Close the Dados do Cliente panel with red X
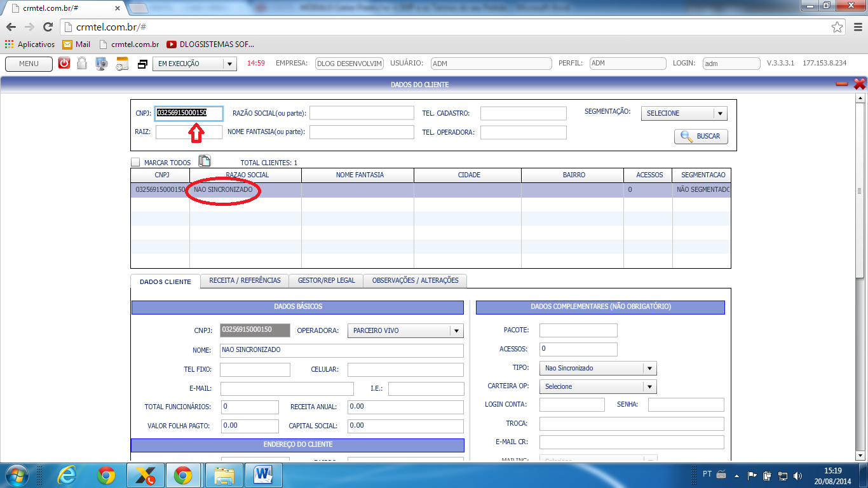 (860, 84)
